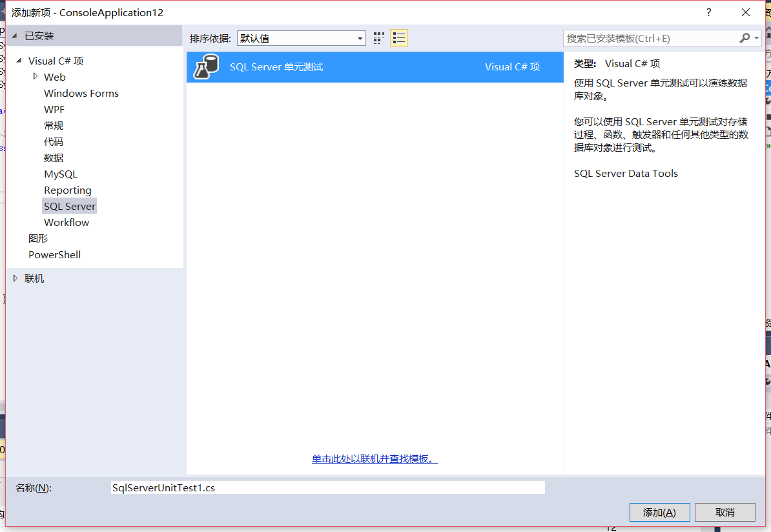Select the MySQL category
Image resolution: width=771 pixels, height=532 pixels.
(61, 174)
